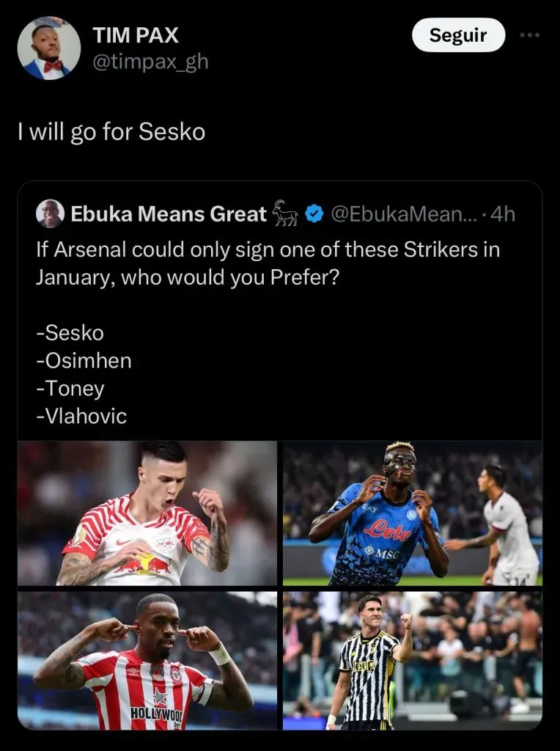Open the TIM PAX display name link
Viewport: 560px width, 751px height.
coord(136,35)
